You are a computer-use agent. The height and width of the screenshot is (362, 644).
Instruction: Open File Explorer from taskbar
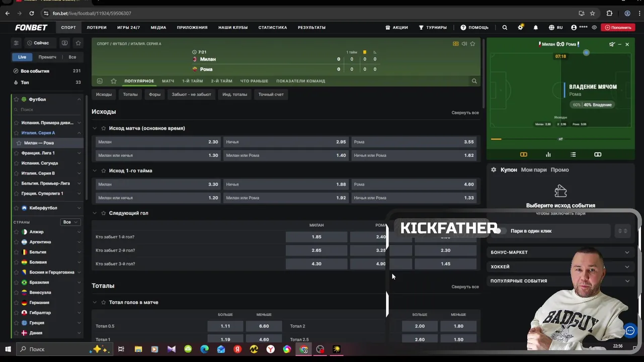(138, 349)
